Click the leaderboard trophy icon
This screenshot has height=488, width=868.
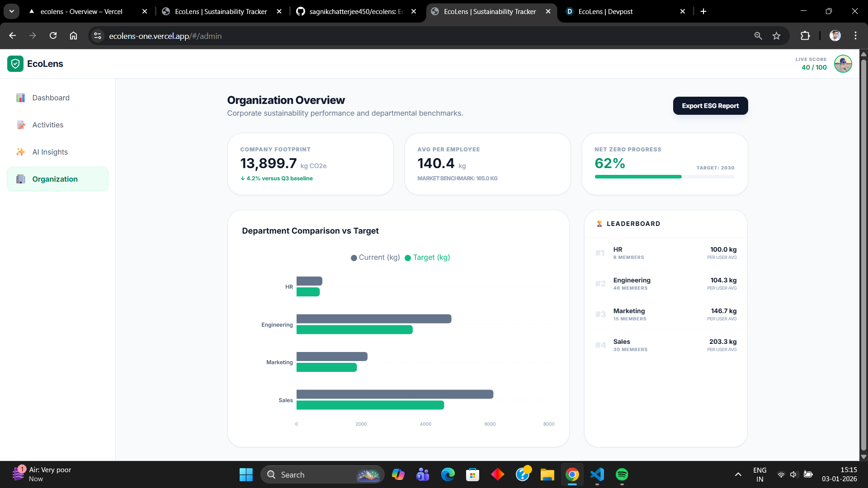click(x=599, y=224)
